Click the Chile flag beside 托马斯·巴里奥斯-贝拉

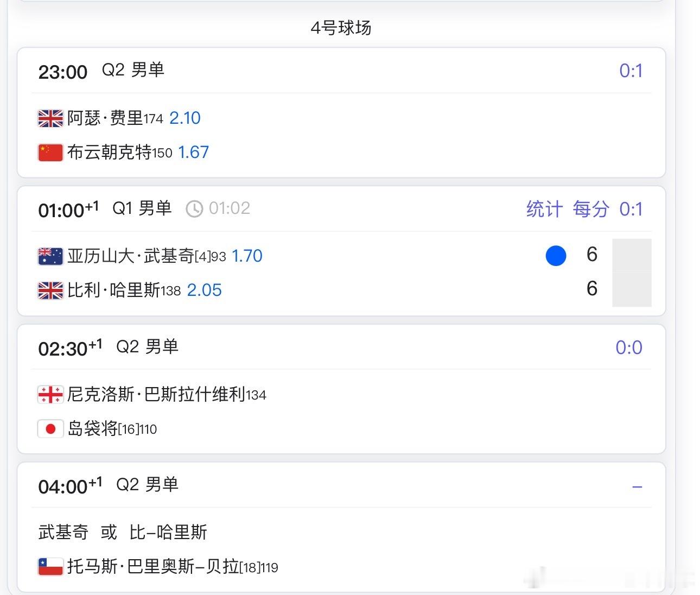[x=50, y=567]
